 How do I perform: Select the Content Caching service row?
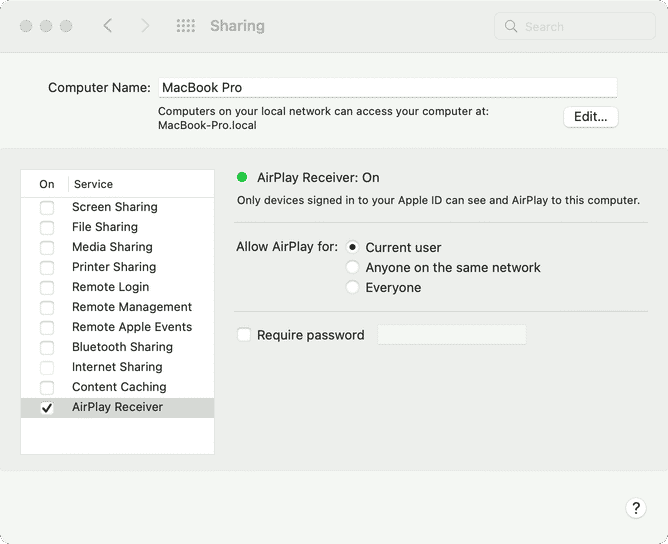[x=118, y=387]
